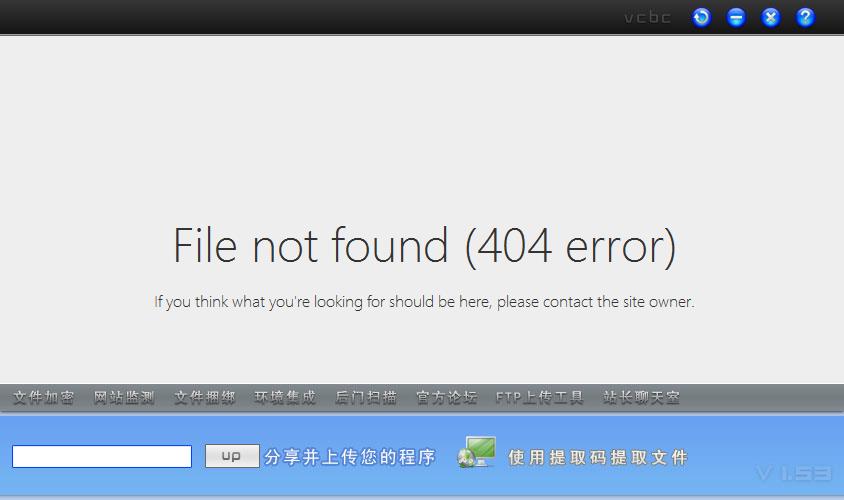Viewport: 844px width, 500px height.
Task: Open 文件加密 file encryption tool
Action: 44,398
